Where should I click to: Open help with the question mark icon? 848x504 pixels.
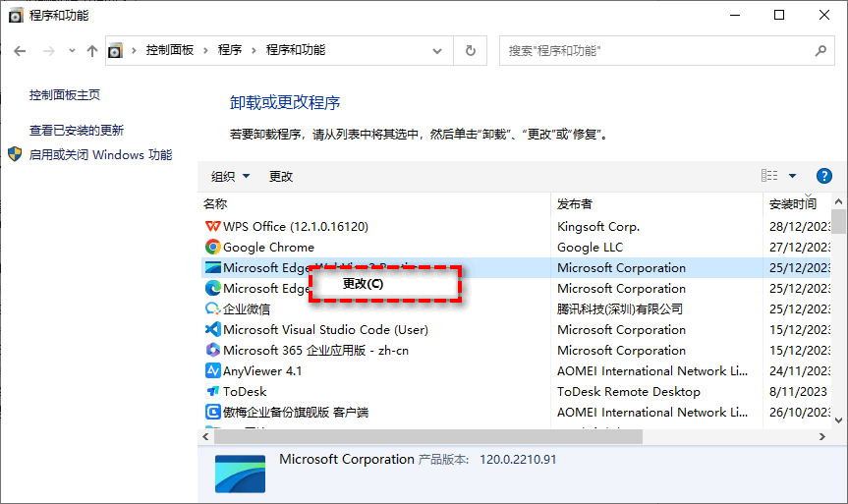coord(823,176)
